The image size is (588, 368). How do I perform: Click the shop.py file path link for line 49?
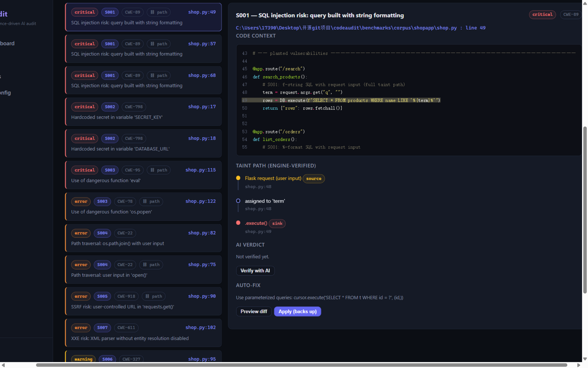click(x=361, y=28)
